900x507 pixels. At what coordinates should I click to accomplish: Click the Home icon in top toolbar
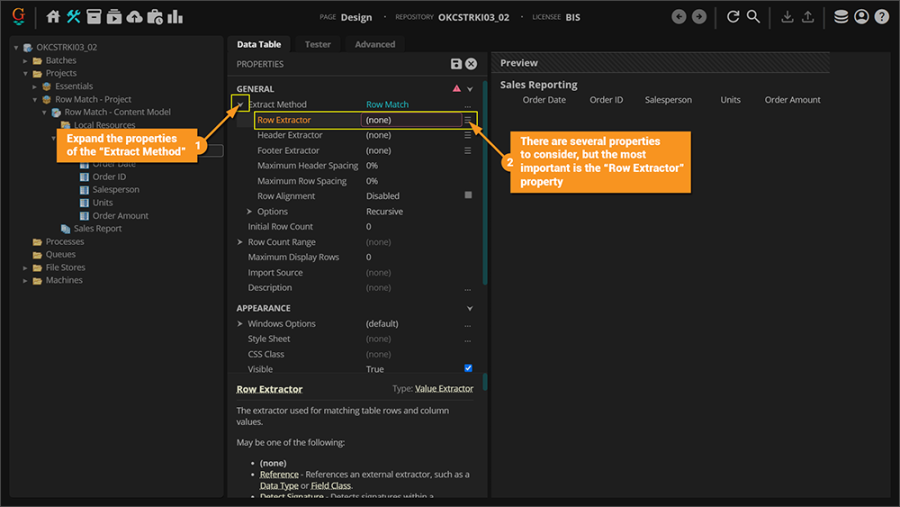[54, 17]
